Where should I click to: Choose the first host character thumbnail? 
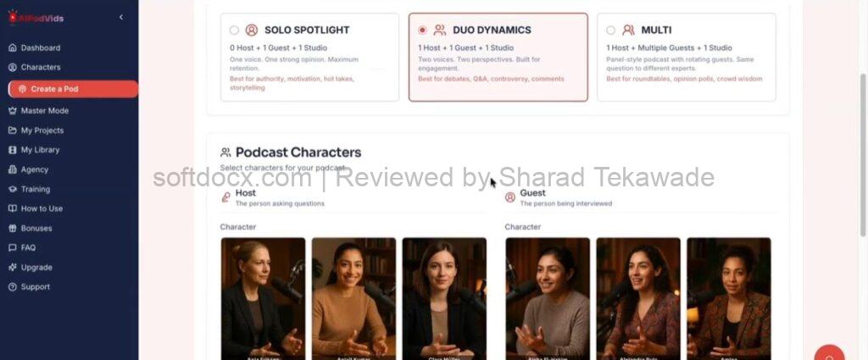[263, 299]
